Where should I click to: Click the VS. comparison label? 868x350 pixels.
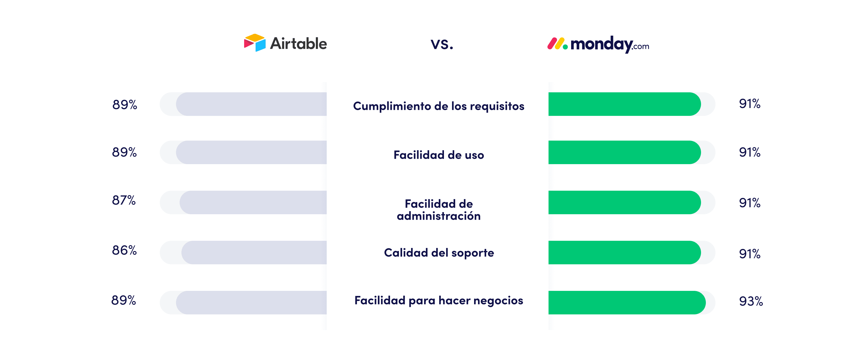(433, 39)
